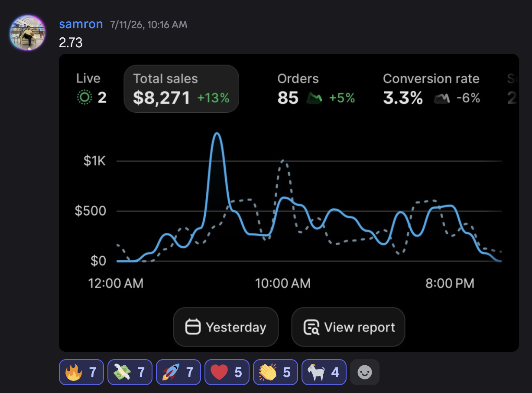Click the Yesterday date button
The width and height of the screenshot is (532, 393).
tap(226, 327)
